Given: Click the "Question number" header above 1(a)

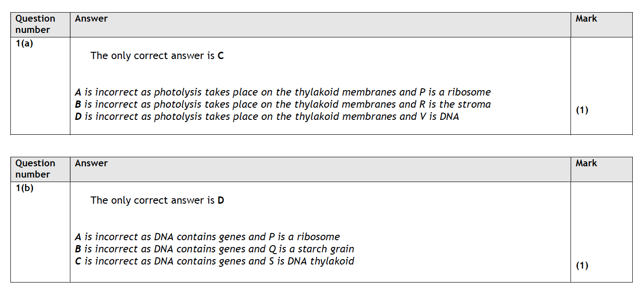Looking at the screenshot, I should [x=35, y=24].
